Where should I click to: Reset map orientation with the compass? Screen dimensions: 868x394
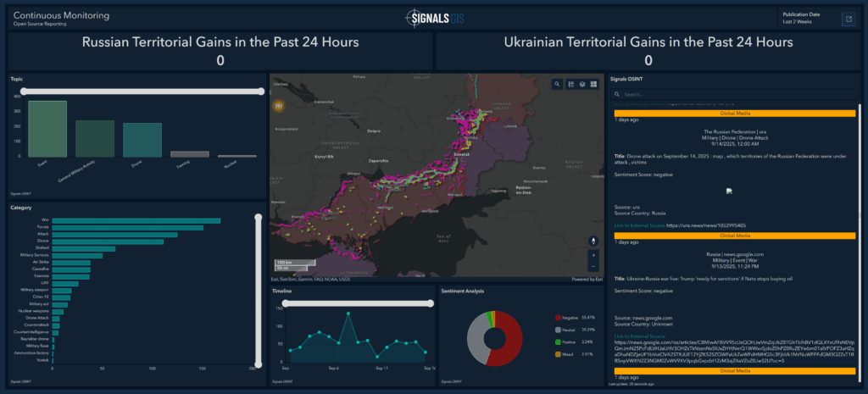pos(593,240)
